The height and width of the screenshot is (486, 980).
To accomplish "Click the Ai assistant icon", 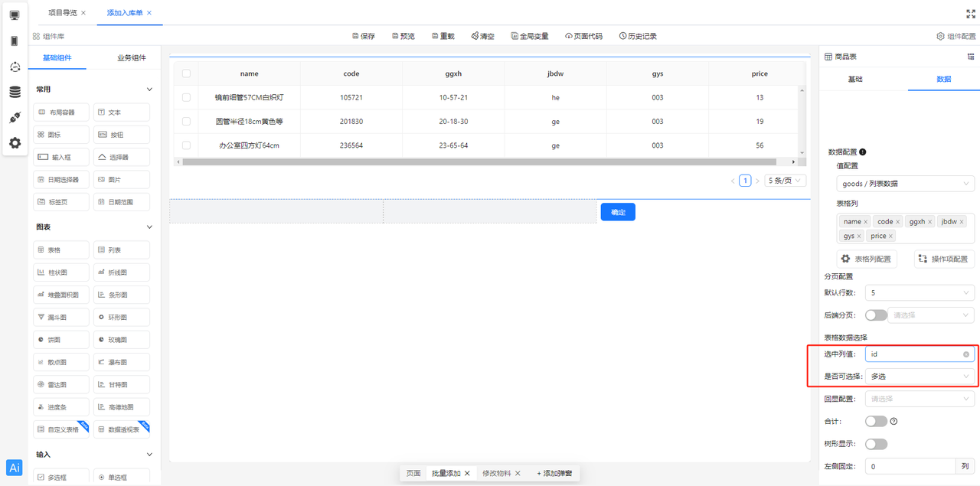I will coord(15,468).
